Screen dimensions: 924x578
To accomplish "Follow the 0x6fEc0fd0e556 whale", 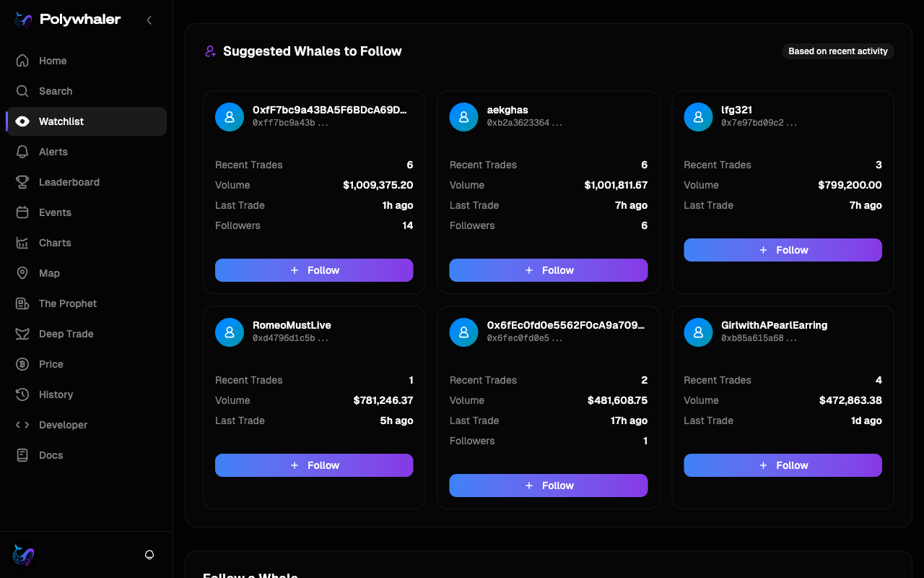I will point(549,486).
